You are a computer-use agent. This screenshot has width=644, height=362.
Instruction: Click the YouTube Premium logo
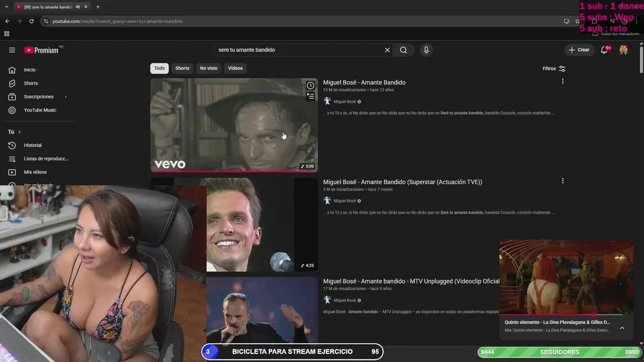[42, 50]
